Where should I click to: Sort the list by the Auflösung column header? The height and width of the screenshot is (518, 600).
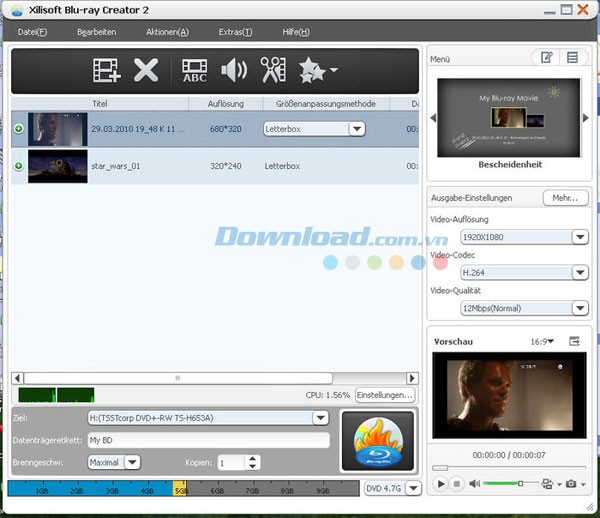225,104
